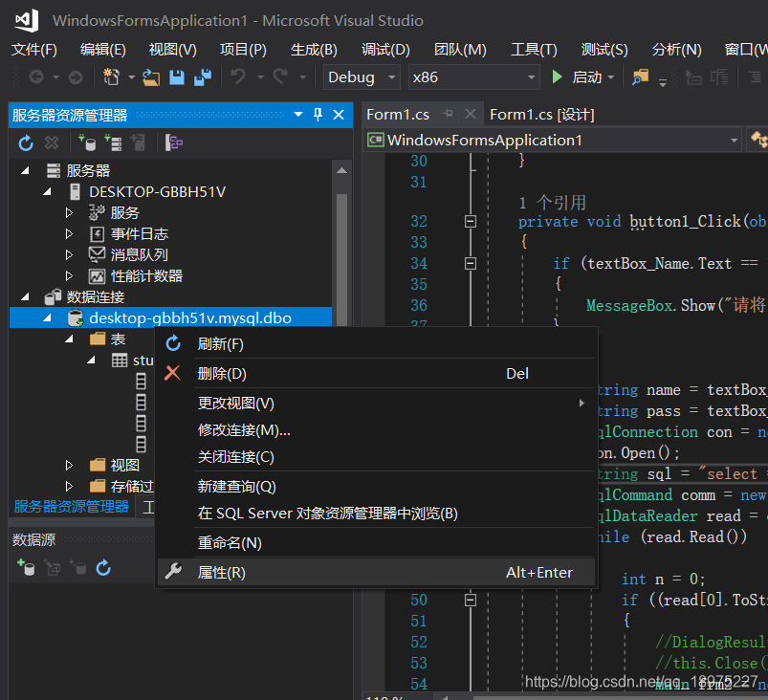This screenshot has width=768, height=700.
Task: Click the Connect to Database icon
Action: tap(87, 143)
